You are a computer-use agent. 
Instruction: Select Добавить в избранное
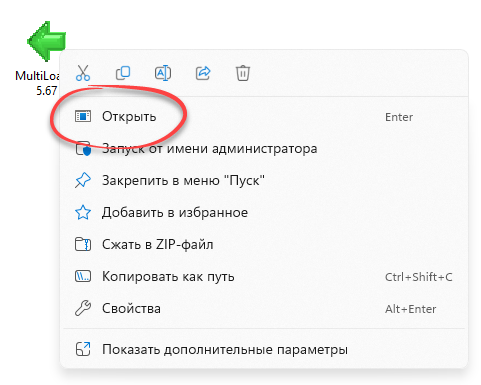(264, 213)
